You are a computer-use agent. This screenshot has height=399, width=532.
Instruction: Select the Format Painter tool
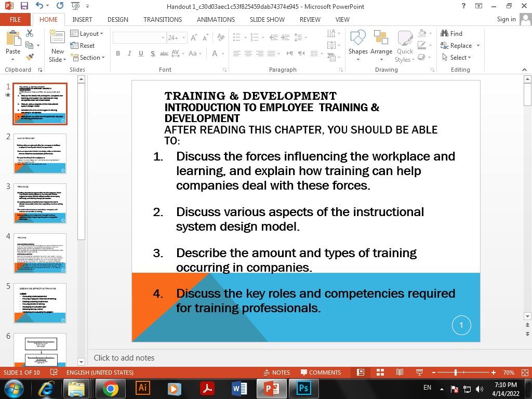coord(30,56)
